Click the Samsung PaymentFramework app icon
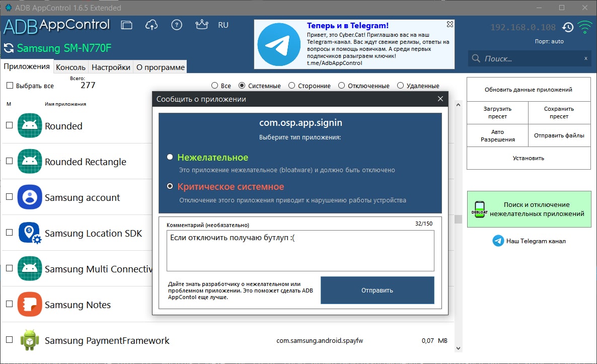 click(x=30, y=340)
